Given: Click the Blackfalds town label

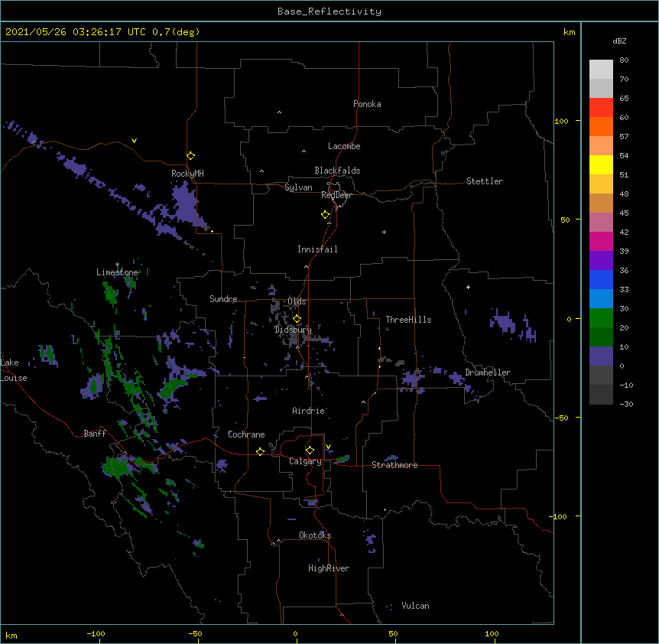Looking at the screenshot, I should (337, 171).
